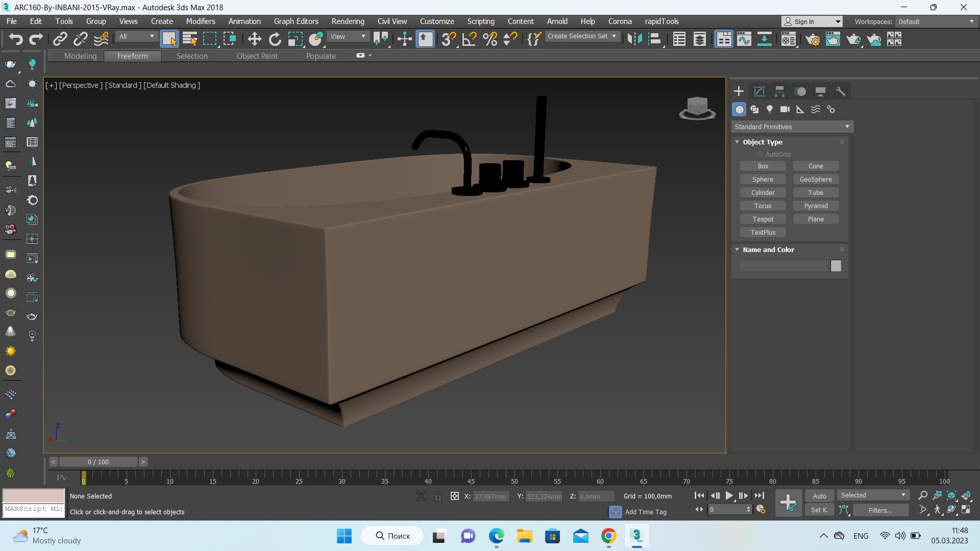Toggle Spinner Snap

510,39
